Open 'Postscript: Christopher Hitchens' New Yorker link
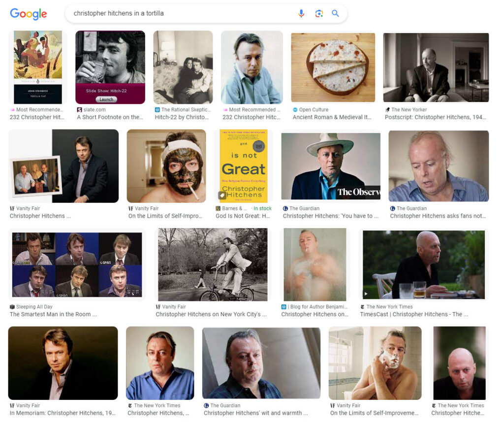This screenshot has width=504, height=426. [x=435, y=117]
